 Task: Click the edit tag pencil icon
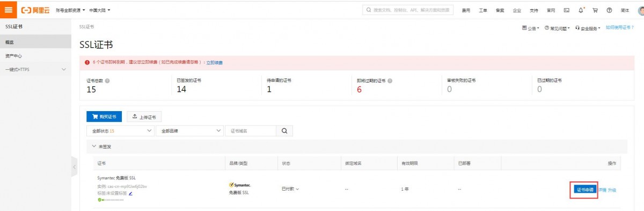point(130,193)
